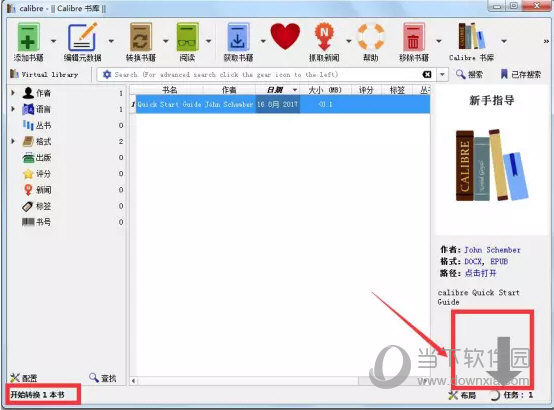Sort by the Author column header
Screen dimensions: 554x410
(x=229, y=90)
